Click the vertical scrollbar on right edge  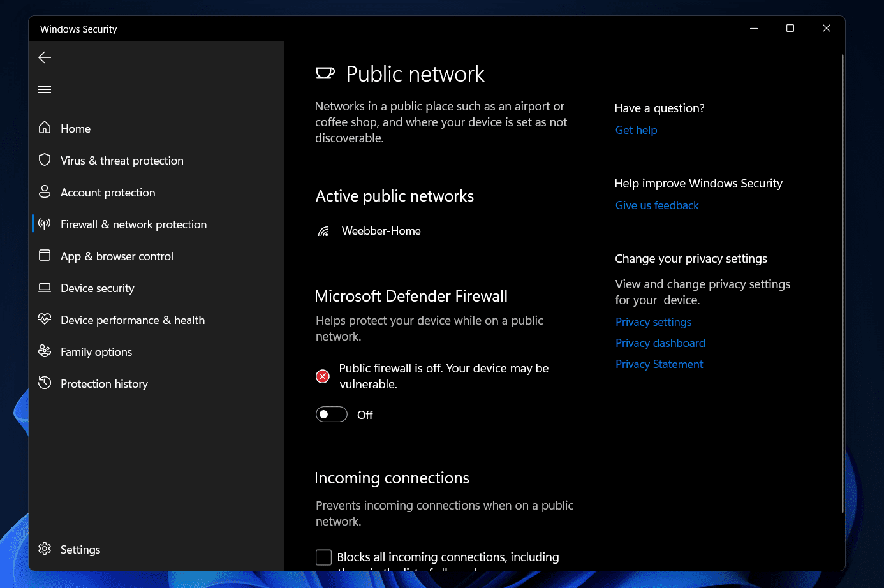click(843, 284)
